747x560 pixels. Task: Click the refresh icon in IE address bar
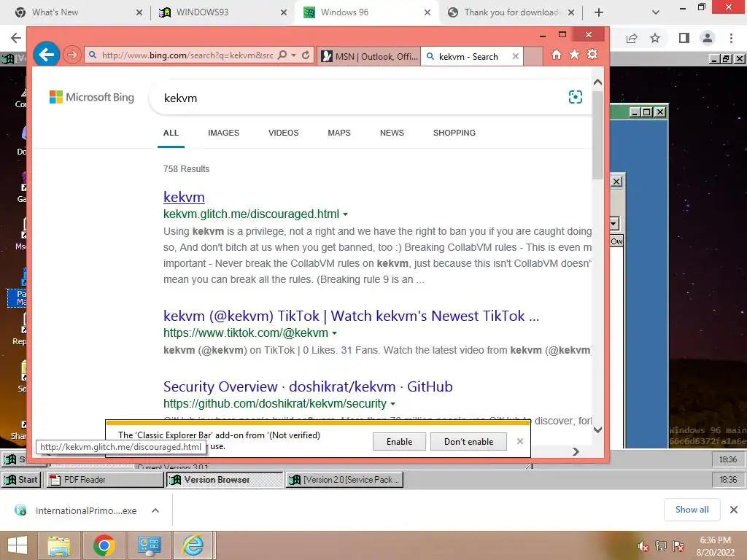(306, 55)
